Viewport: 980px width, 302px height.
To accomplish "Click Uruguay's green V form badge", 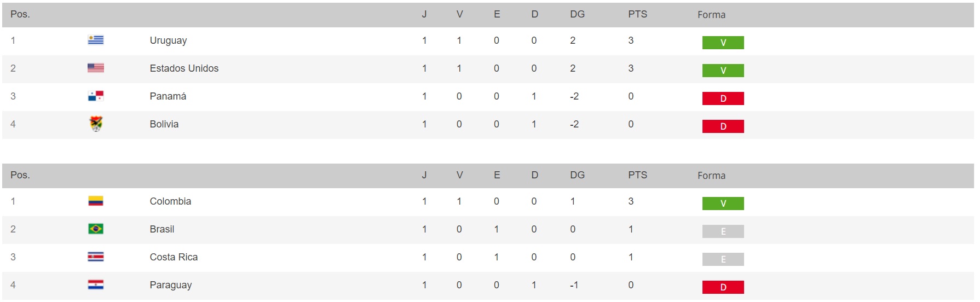I will click(x=723, y=43).
